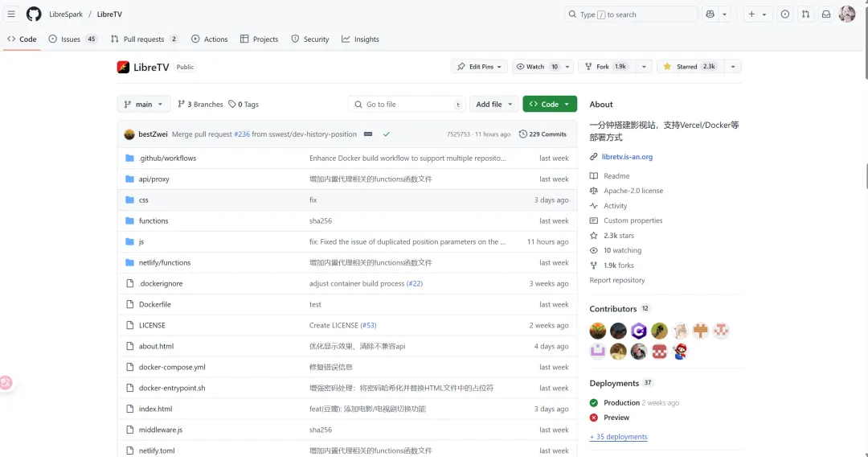The width and height of the screenshot is (868, 457).
Task: Switch to the Actions tab
Action: 209,39
